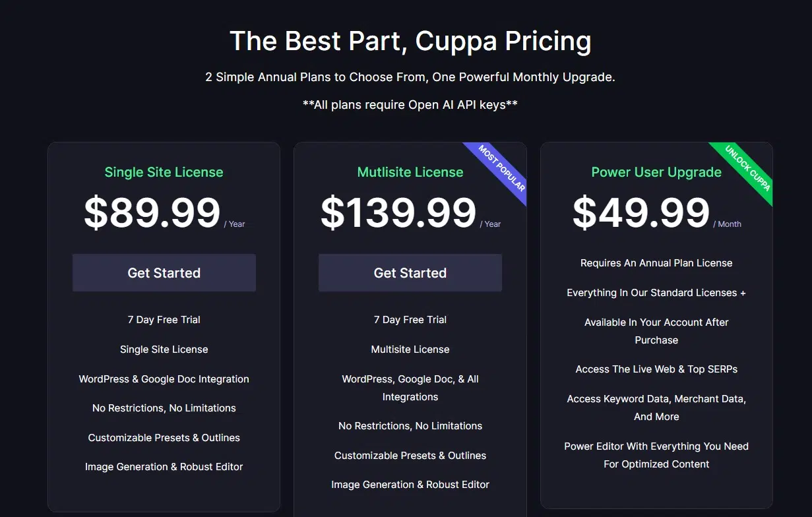Click the $89.99 price label
Image resolution: width=812 pixels, height=517 pixels.
152,211
